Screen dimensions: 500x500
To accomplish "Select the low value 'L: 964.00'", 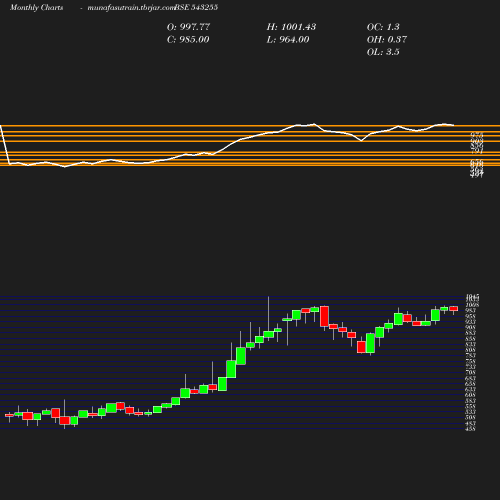I will click(x=288, y=39).
